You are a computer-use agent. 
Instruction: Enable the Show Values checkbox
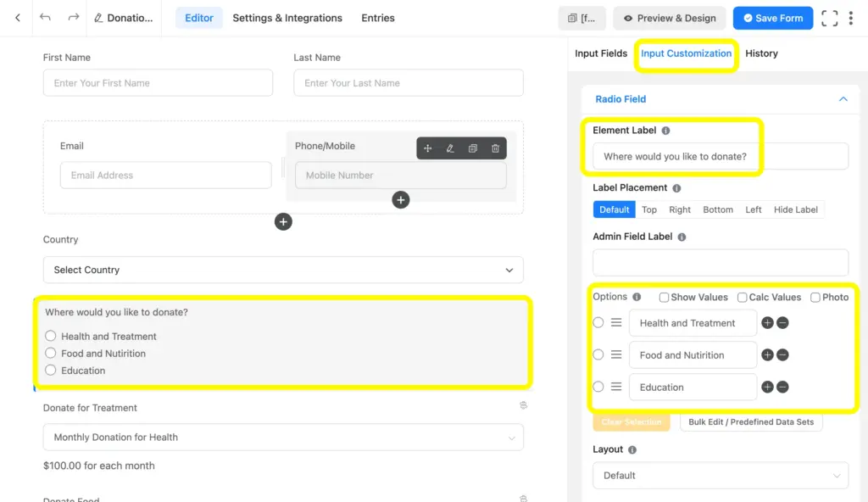pos(664,297)
